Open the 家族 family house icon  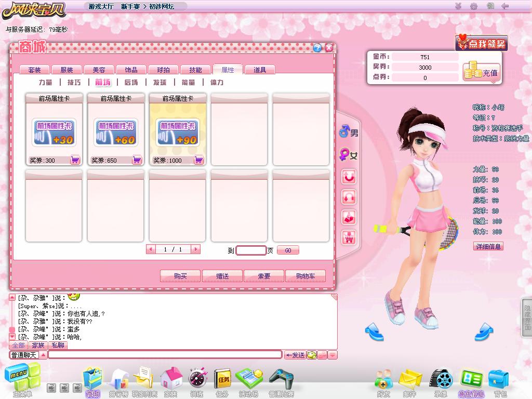pos(170,382)
